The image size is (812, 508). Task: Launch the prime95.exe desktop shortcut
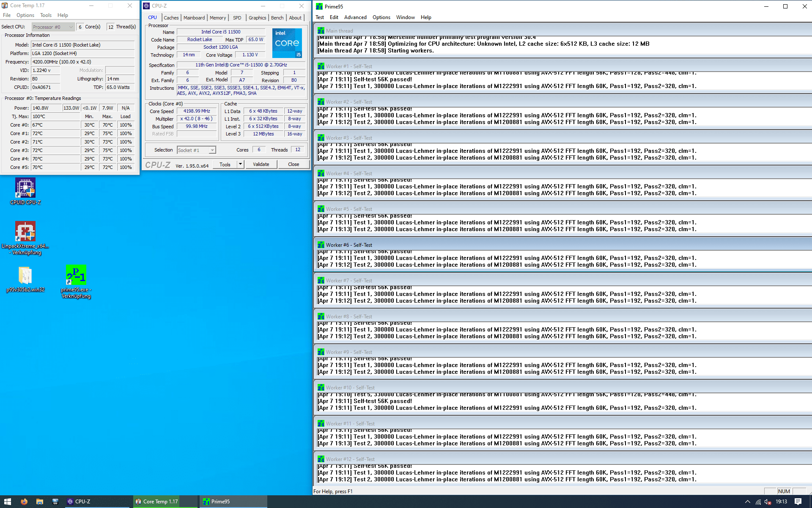[x=76, y=282]
